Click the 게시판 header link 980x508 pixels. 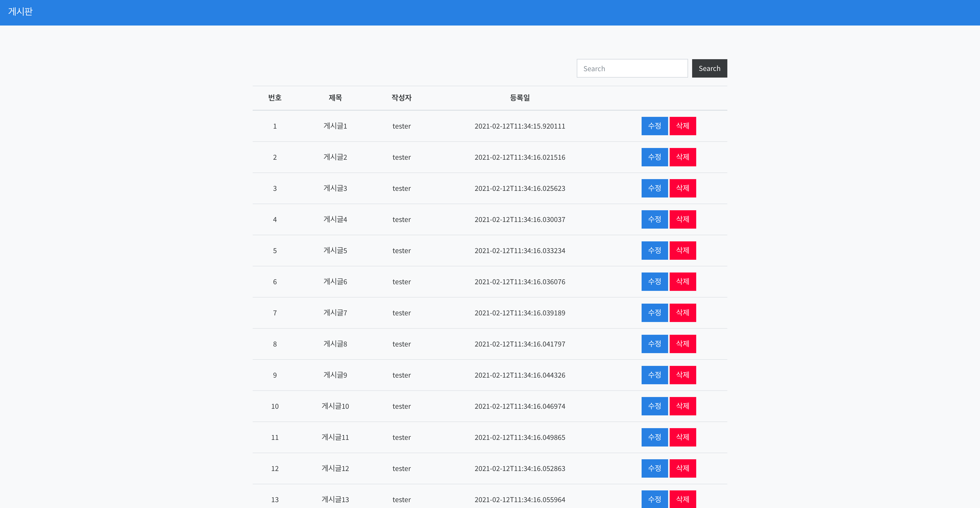[20, 12]
